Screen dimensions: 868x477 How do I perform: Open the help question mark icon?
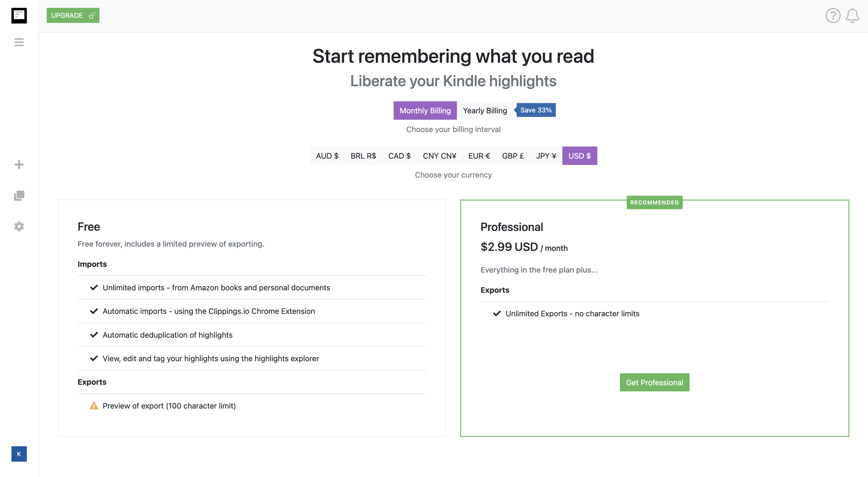coord(833,15)
